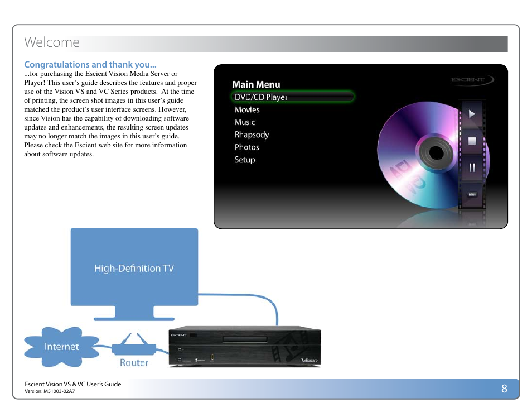Click the Router label text
The image size is (532, 412).
coord(134,363)
